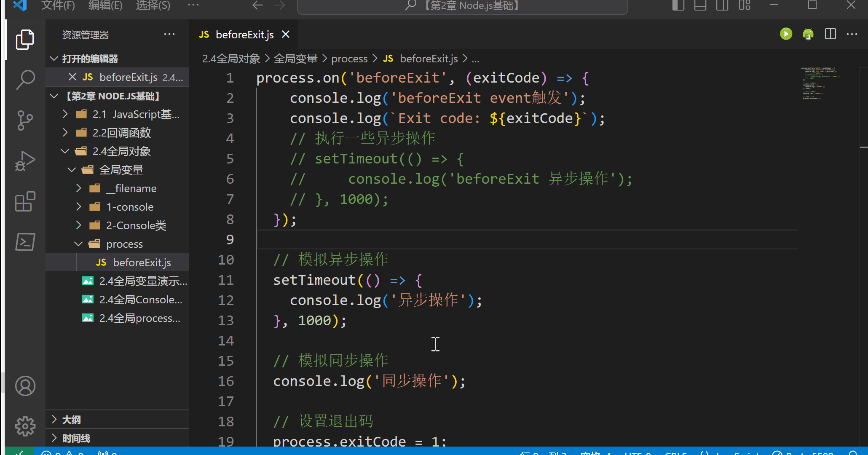The width and height of the screenshot is (868, 455).
Task: Open the Explorer panel's ellipsis menu
Action: tap(169, 34)
